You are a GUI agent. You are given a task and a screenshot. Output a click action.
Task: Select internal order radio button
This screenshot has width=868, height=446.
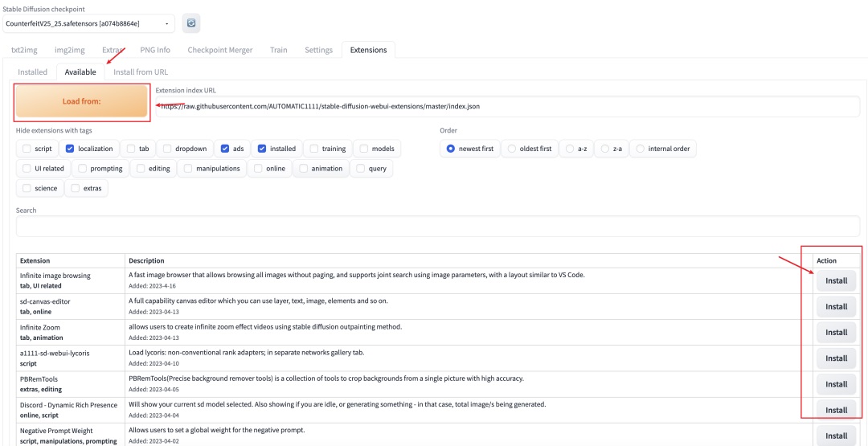pyautogui.click(x=641, y=149)
